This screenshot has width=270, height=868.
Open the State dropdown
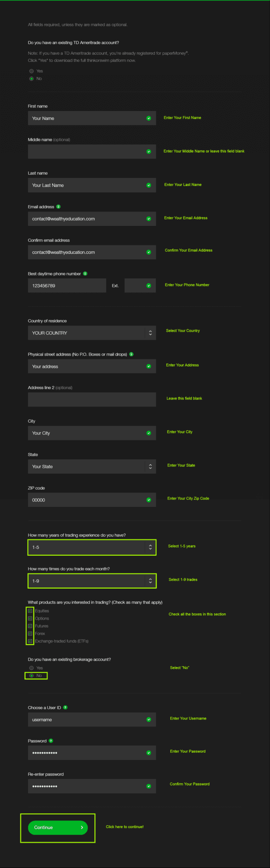(151, 466)
